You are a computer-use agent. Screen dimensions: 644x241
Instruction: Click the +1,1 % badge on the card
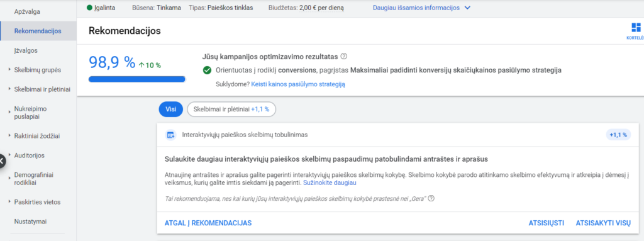(619, 135)
